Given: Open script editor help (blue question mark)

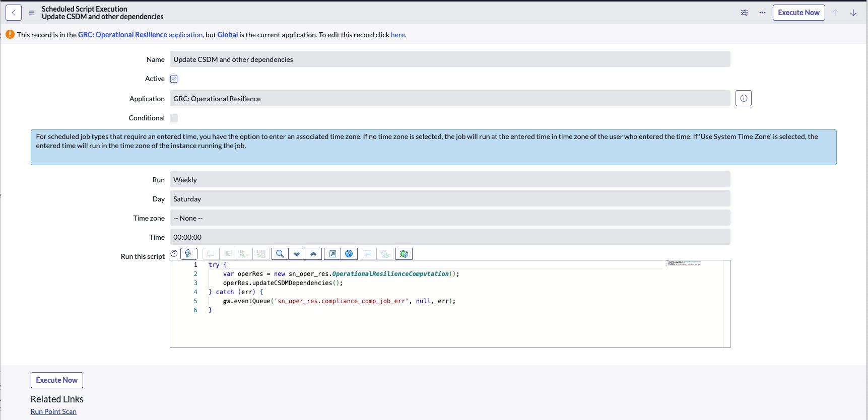Looking at the screenshot, I should 349,254.
